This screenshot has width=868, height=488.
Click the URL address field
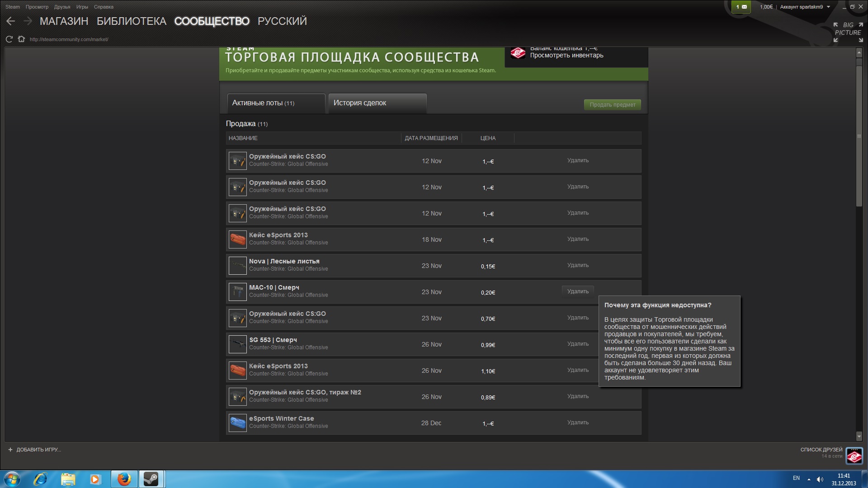pyautogui.click(x=69, y=39)
